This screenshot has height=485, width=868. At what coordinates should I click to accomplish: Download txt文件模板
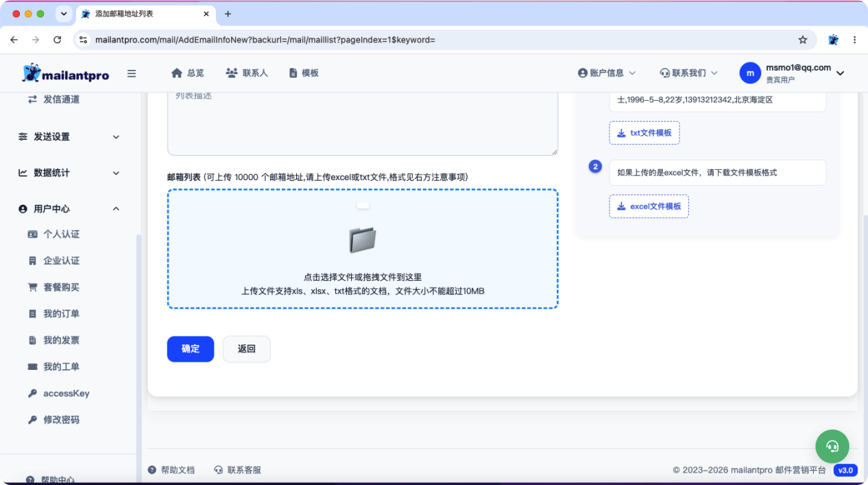[644, 133]
